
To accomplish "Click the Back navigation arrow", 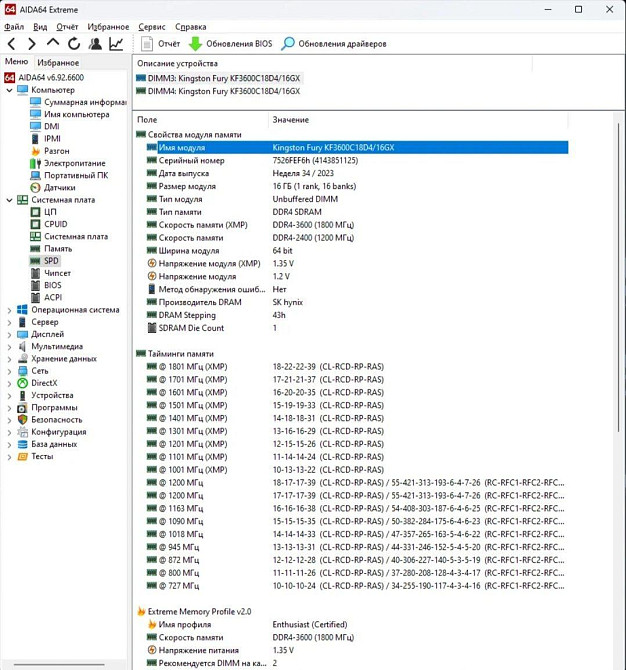I will 11,44.
